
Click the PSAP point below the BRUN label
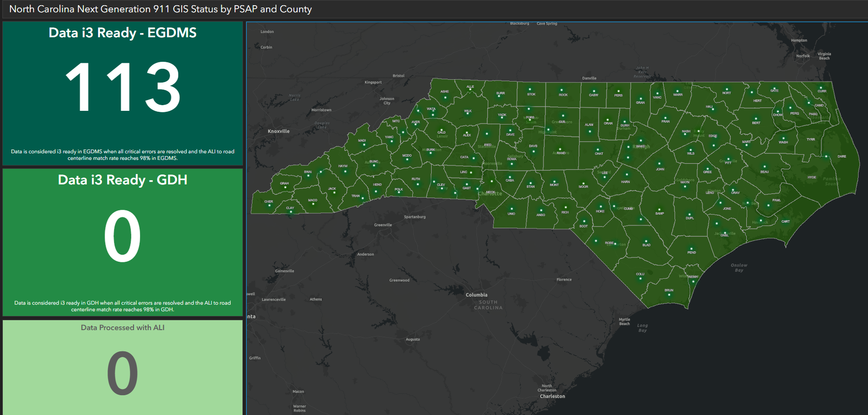(669, 295)
